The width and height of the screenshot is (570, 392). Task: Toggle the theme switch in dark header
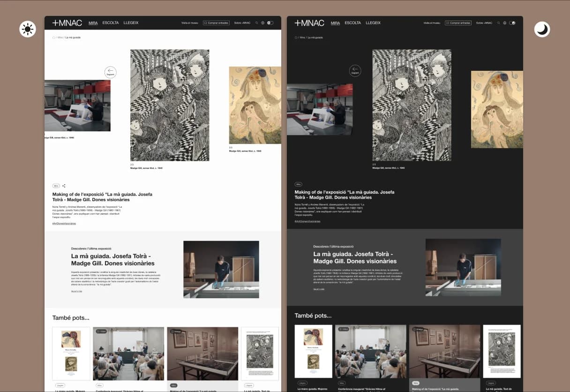click(512, 23)
